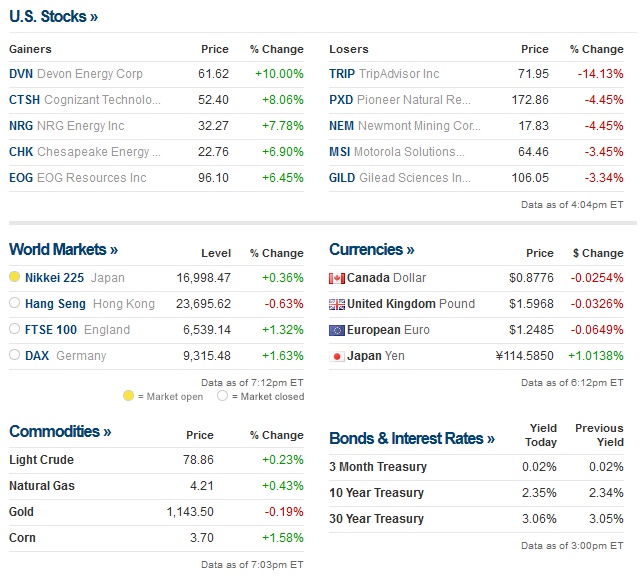Open the Japan Yen currency link

pos(376,356)
